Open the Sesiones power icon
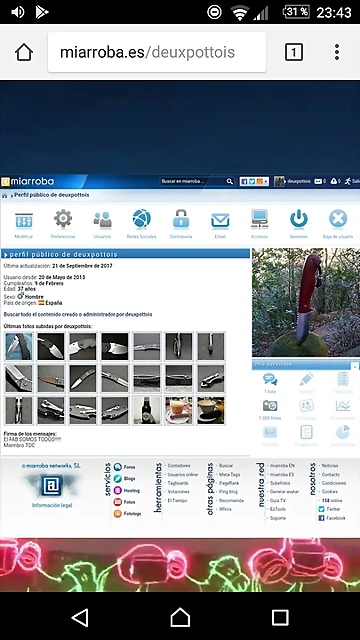 click(298, 219)
